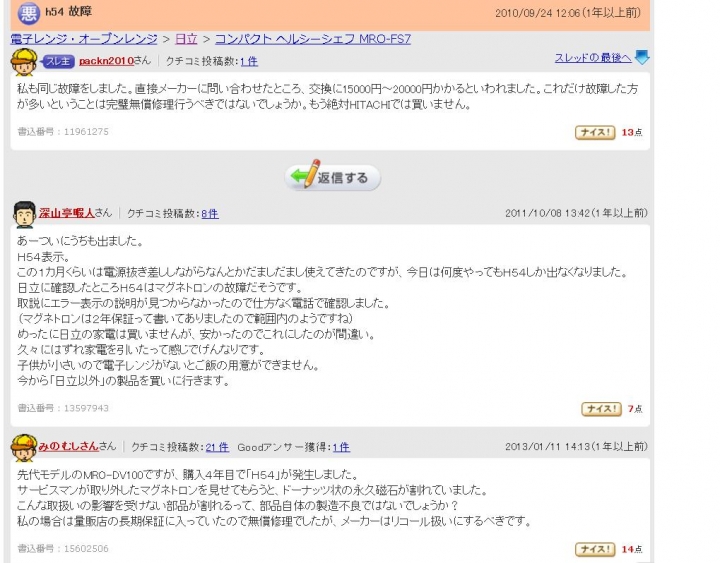Open the 深山亭暇人 user profile link
This screenshot has width=720, height=563.
click(67, 213)
